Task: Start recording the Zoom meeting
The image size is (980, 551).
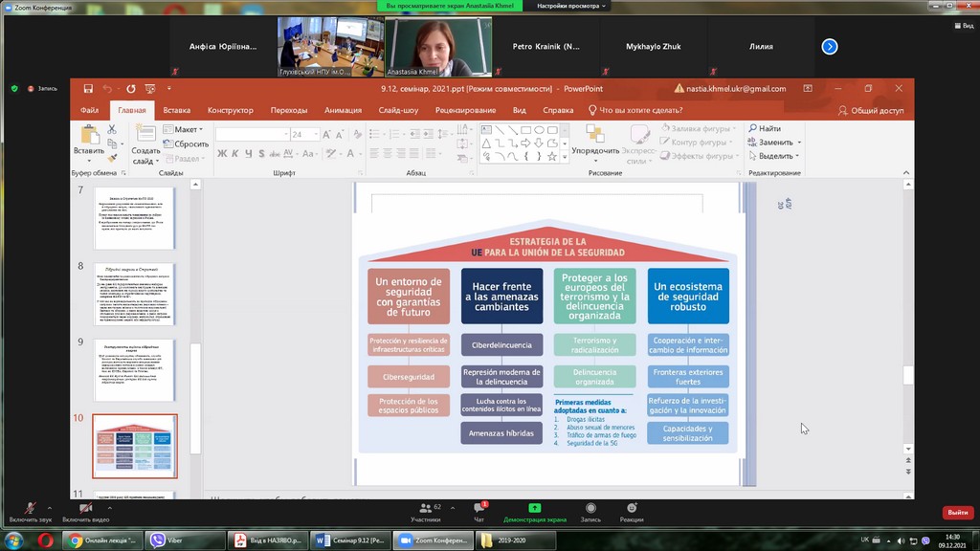Action: tap(590, 508)
